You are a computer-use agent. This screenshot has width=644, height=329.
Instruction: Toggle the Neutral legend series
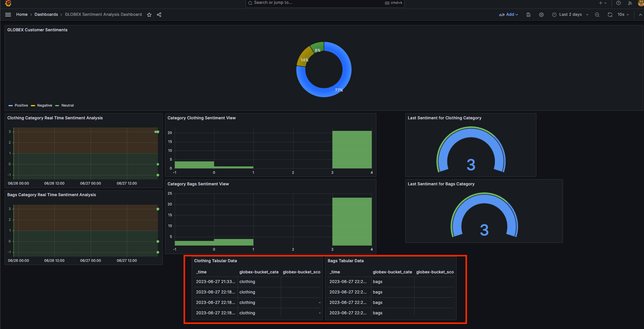click(x=67, y=105)
